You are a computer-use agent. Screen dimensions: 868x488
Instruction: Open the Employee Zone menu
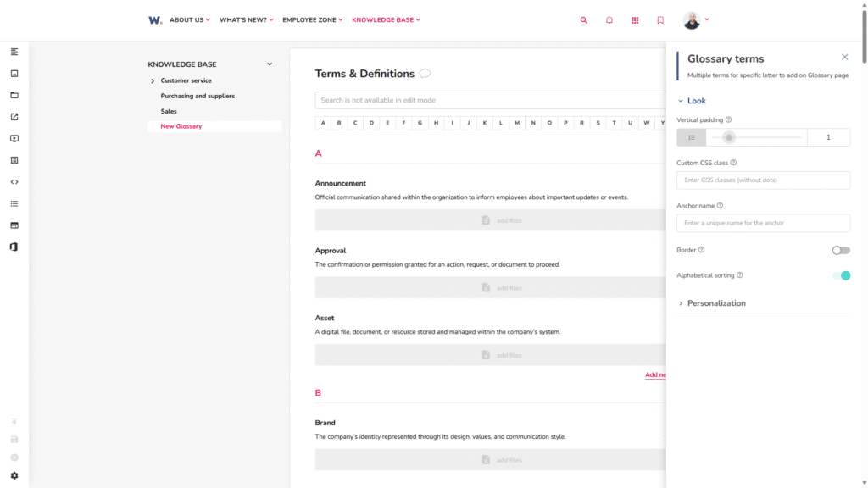[x=312, y=20]
